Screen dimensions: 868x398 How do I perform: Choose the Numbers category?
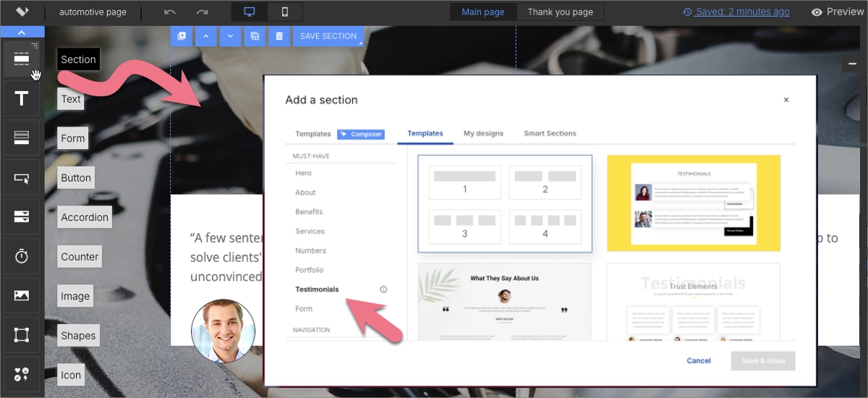310,250
